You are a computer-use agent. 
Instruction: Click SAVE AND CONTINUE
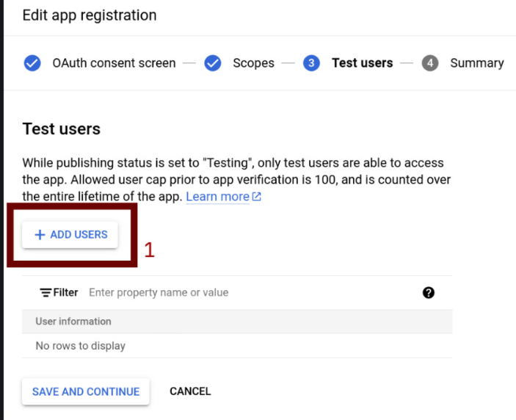click(x=86, y=391)
